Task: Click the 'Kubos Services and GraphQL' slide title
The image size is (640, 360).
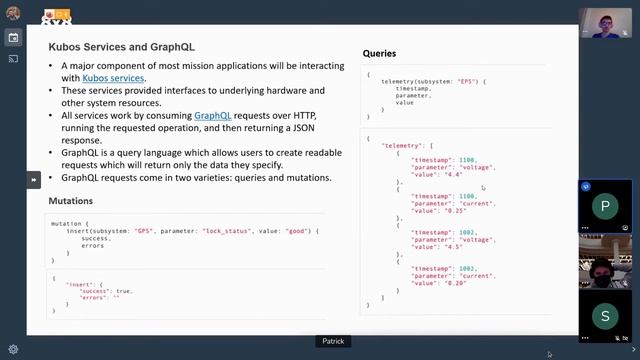Action: [122, 47]
